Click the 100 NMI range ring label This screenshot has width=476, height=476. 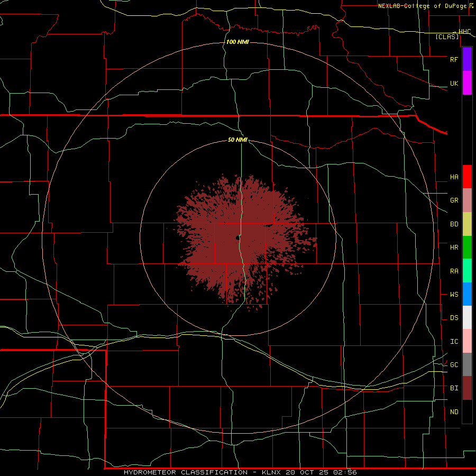click(237, 42)
